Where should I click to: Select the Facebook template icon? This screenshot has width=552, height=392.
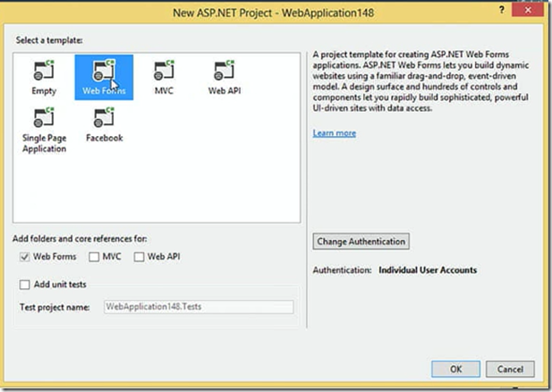[104, 124]
